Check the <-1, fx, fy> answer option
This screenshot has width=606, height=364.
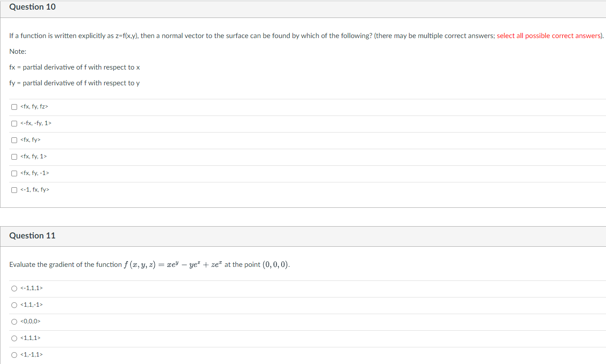pos(14,189)
